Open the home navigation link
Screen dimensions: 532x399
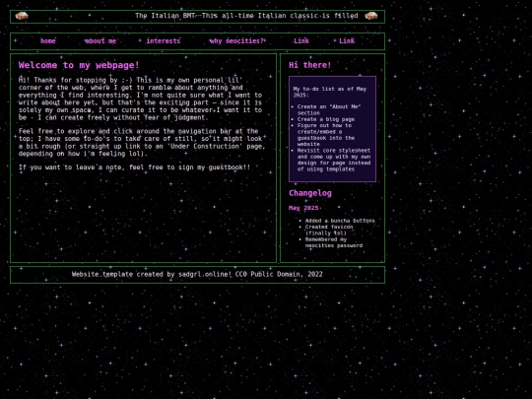[48, 41]
